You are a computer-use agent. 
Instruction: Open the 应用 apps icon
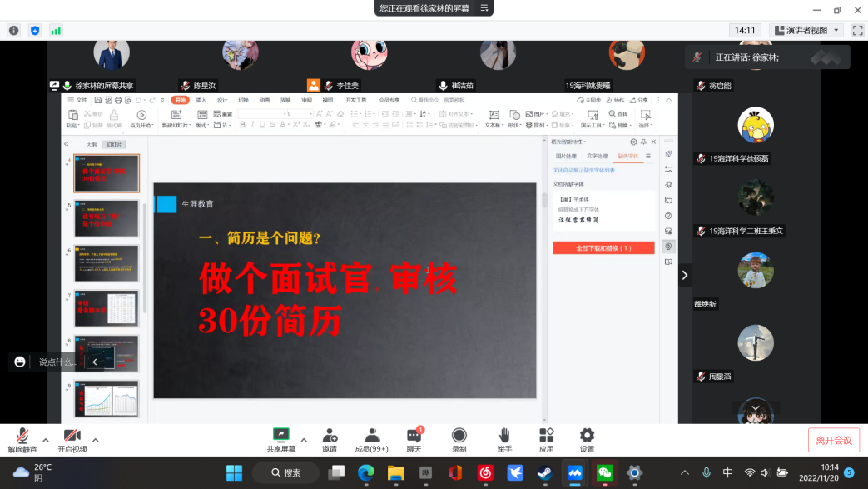coord(546,438)
